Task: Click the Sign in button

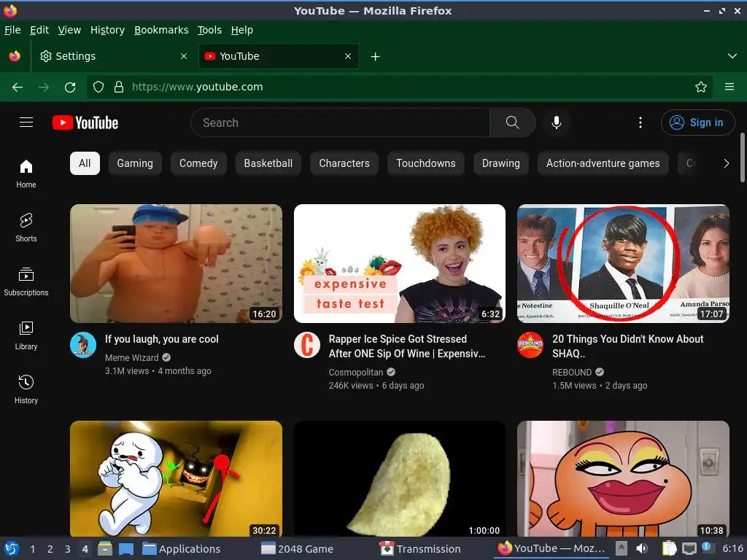Action: click(697, 122)
